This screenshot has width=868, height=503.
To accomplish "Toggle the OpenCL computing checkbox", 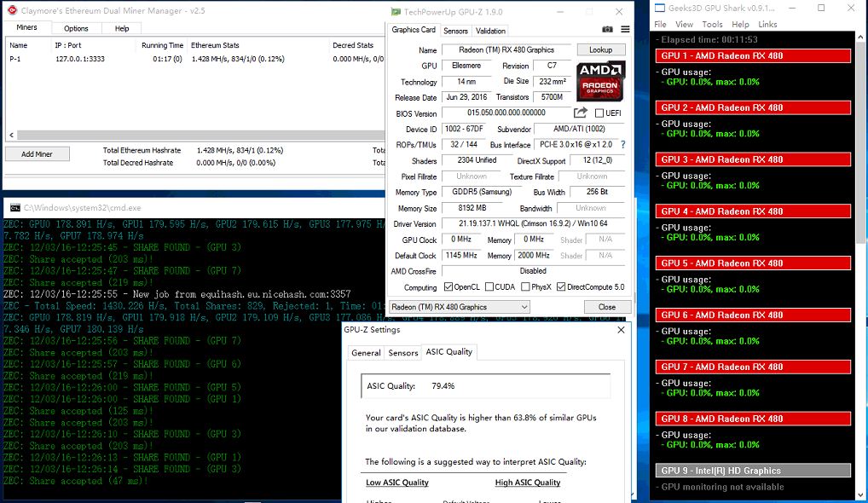I will pyautogui.click(x=447, y=287).
